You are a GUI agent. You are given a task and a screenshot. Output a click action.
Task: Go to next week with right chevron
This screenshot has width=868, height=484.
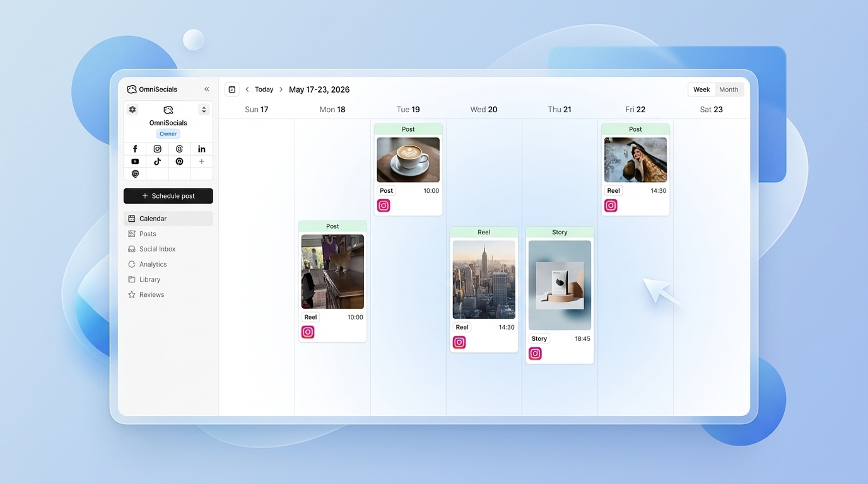point(281,89)
